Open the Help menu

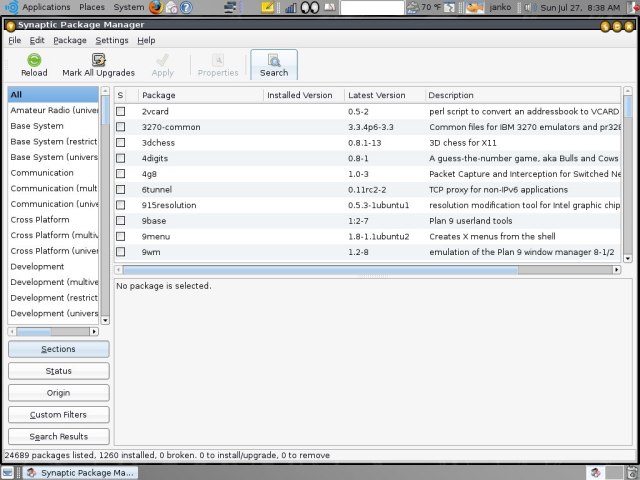tap(146, 40)
